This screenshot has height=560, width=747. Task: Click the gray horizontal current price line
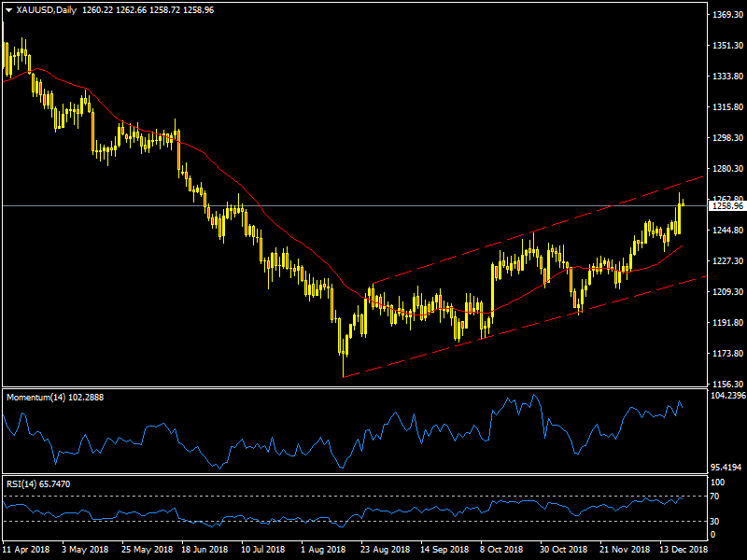280,205
